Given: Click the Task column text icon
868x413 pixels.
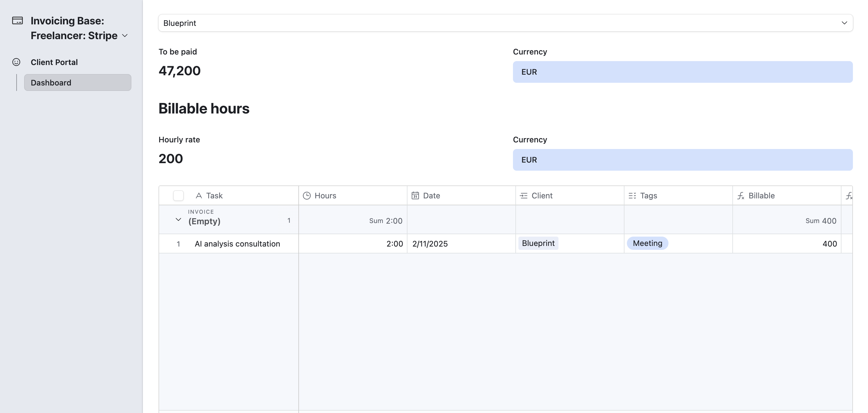Looking at the screenshot, I should click(199, 196).
